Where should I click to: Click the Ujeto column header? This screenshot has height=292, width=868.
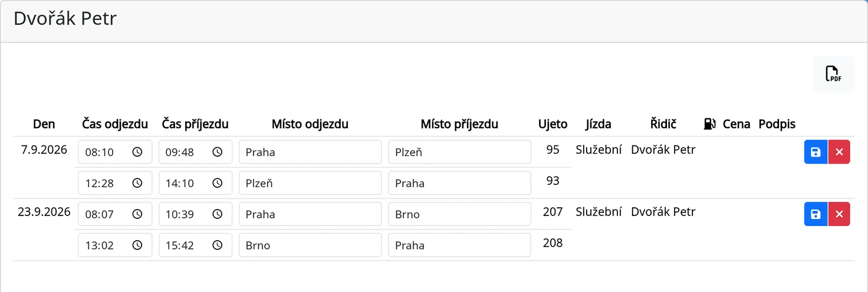point(553,124)
